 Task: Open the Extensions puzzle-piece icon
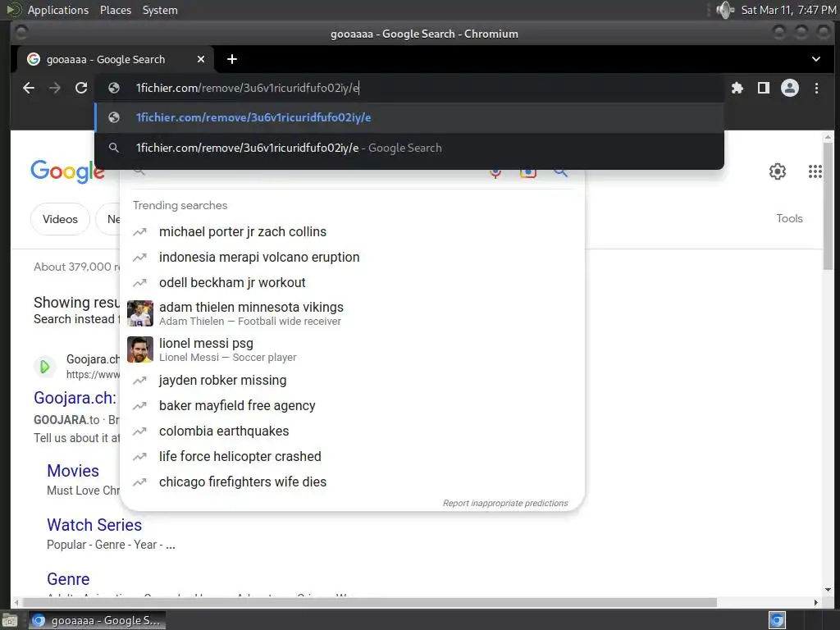coord(737,88)
